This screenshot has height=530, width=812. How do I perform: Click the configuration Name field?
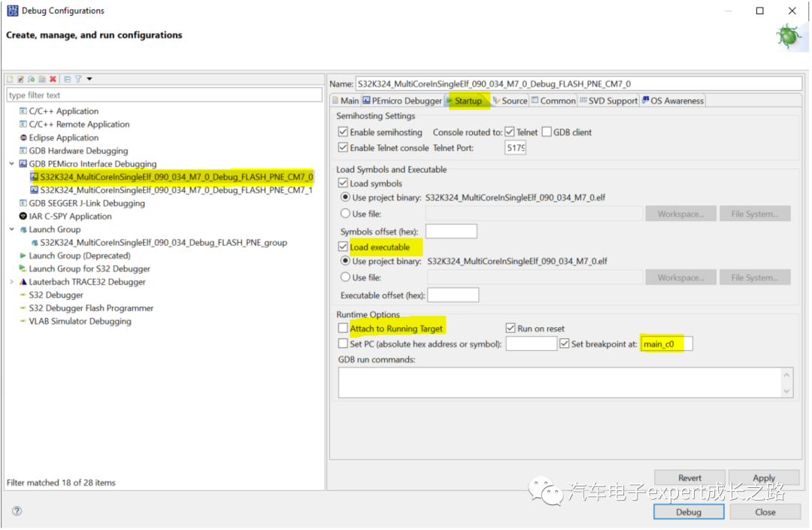[578, 83]
